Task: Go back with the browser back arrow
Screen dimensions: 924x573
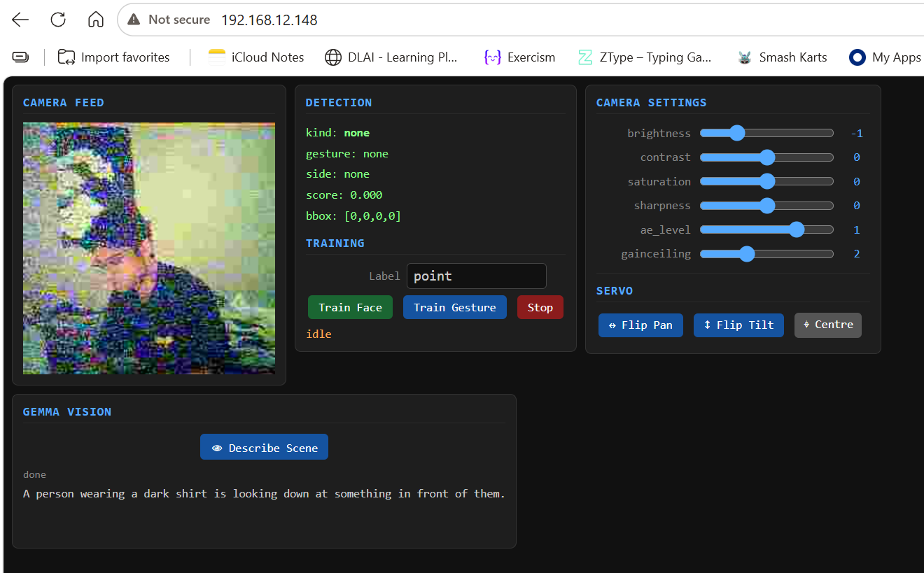Action: click(x=20, y=20)
